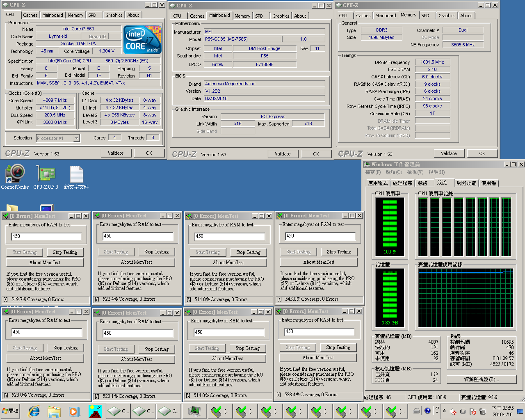Click the muted volume tray icon
This screenshot has width=525, height=420.
point(454,411)
